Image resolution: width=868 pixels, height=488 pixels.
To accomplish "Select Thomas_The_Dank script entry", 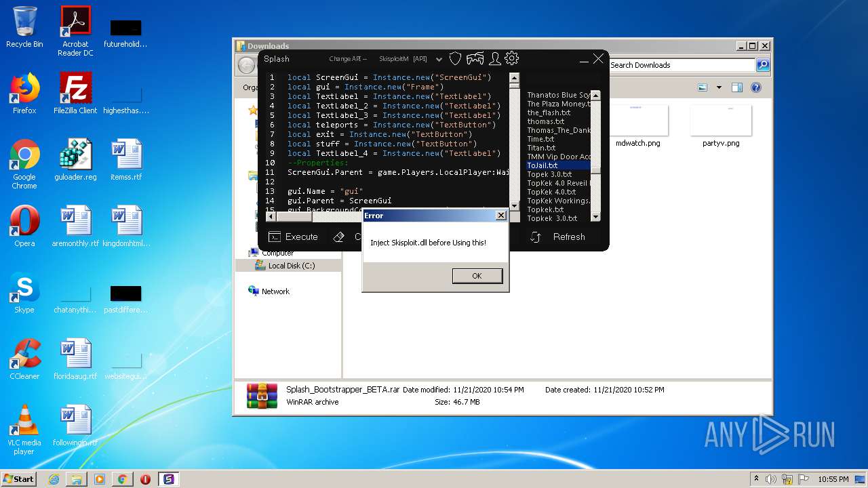I will coord(559,130).
